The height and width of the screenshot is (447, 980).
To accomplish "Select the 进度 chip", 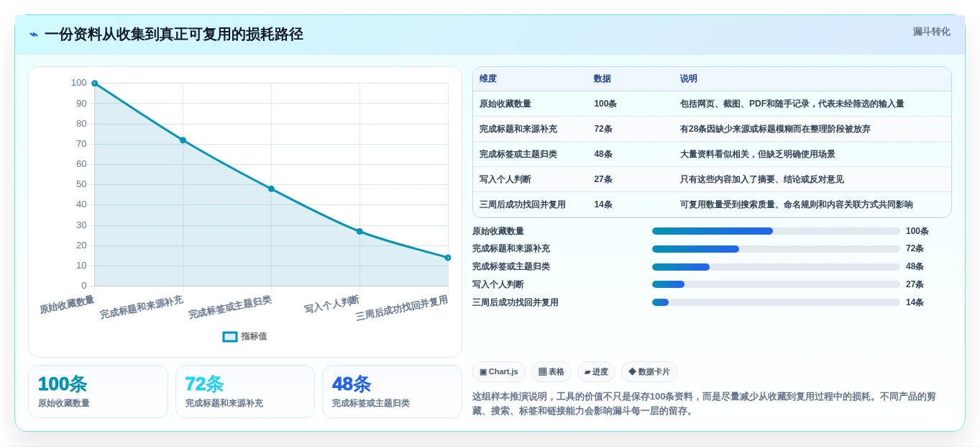I will (x=596, y=371).
